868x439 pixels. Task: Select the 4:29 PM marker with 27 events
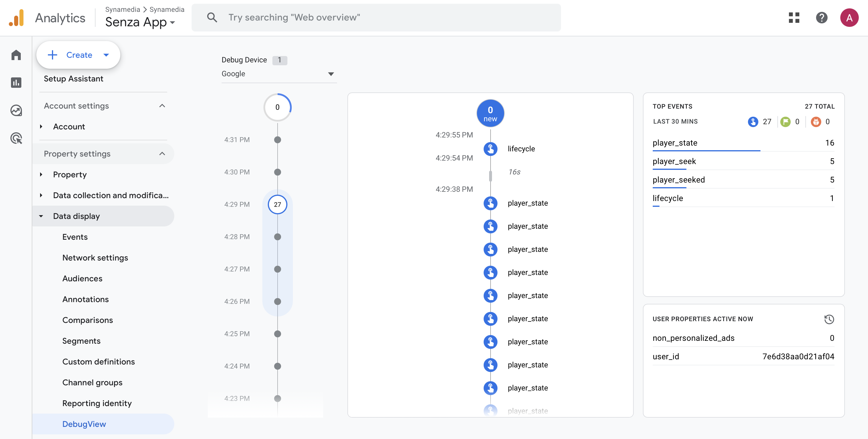point(277,204)
